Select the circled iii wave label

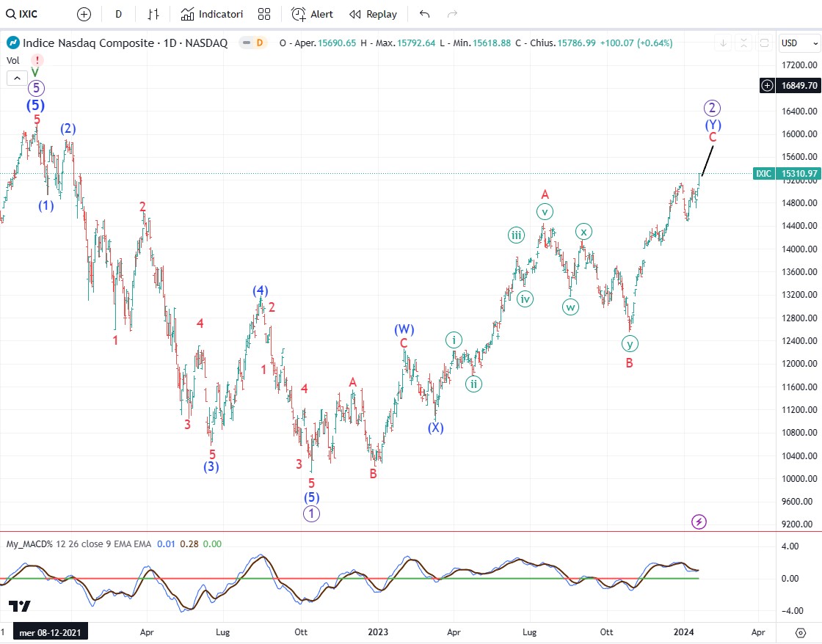(x=517, y=235)
